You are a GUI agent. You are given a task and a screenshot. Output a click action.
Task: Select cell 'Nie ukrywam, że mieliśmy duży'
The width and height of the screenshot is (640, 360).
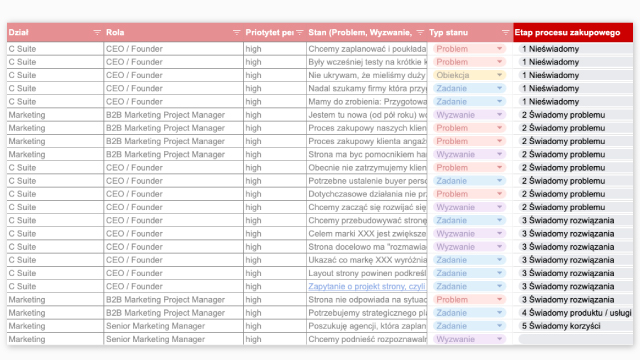[x=367, y=75]
